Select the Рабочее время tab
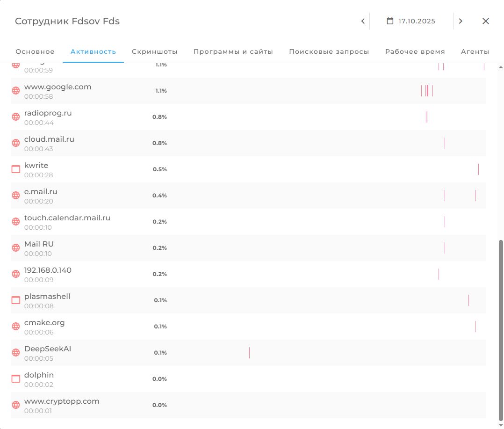The width and height of the screenshot is (504, 429). (x=415, y=51)
